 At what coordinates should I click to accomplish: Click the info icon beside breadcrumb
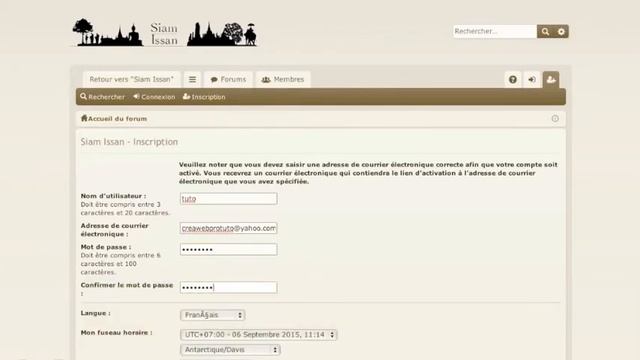coord(555,118)
